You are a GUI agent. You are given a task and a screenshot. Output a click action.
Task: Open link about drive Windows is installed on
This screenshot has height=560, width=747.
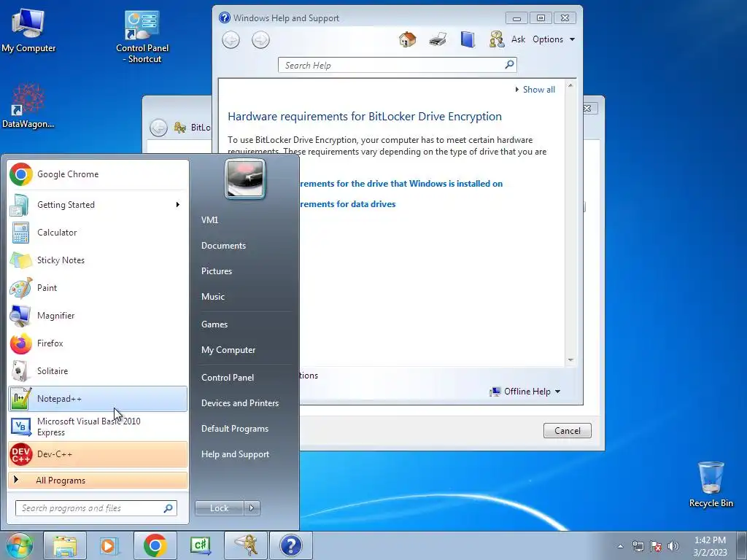[401, 184]
